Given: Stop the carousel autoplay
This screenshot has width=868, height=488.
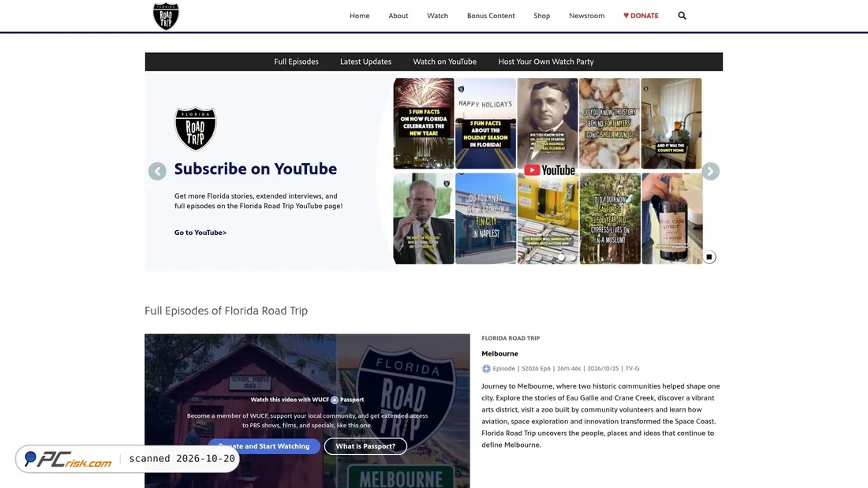Looking at the screenshot, I should (x=709, y=257).
